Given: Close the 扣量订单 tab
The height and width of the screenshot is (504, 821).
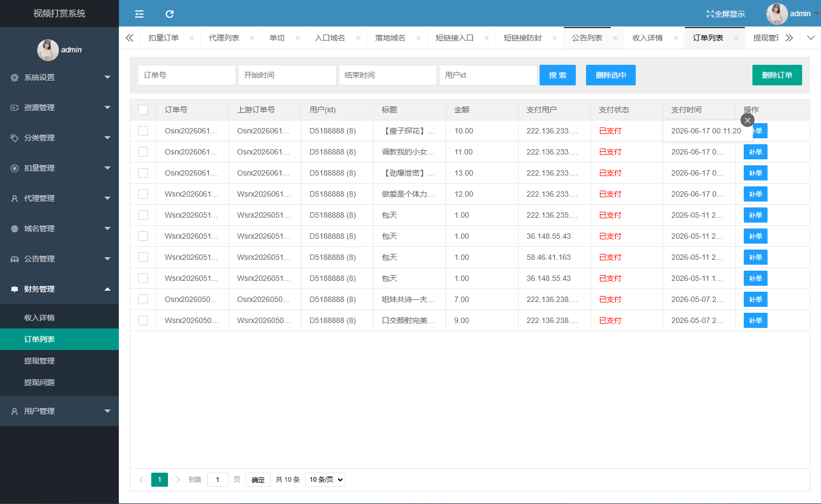Looking at the screenshot, I should (x=192, y=38).
